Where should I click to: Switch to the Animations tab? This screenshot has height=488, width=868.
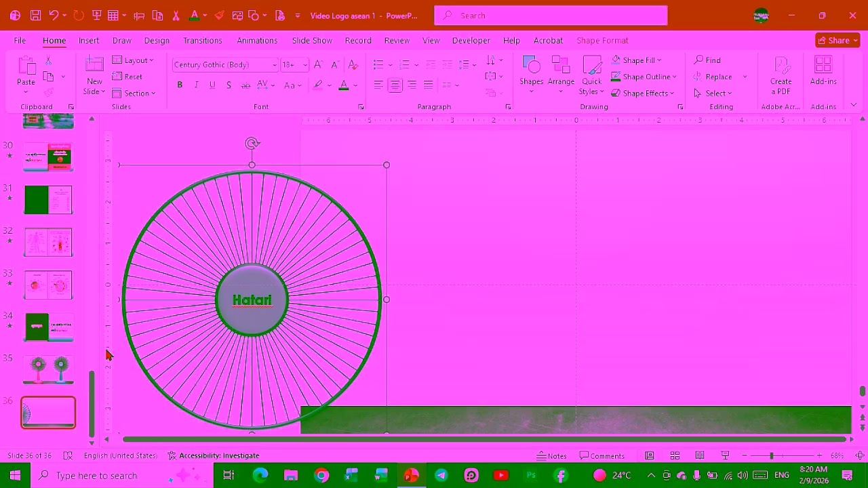pos(257,40)
